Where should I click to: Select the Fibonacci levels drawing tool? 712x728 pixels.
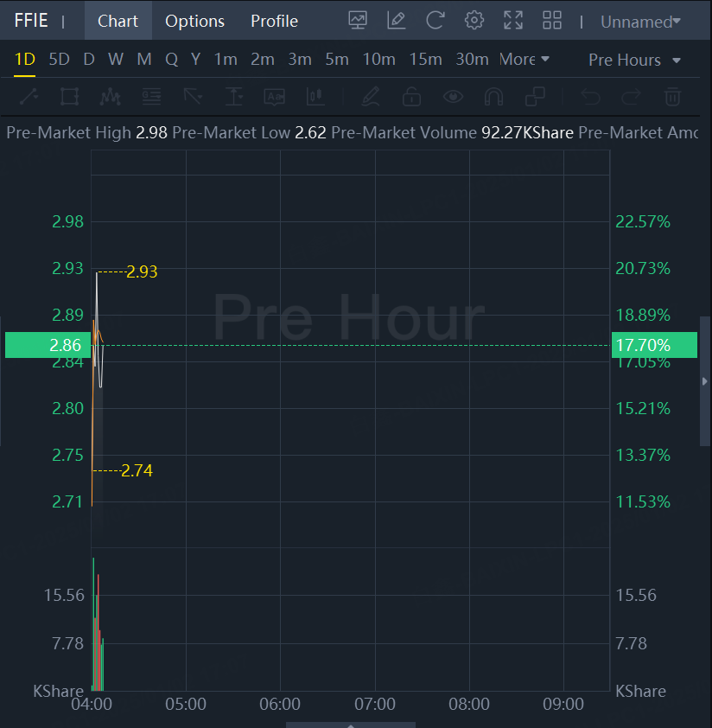pyautogui.click(x=151, y=97)
